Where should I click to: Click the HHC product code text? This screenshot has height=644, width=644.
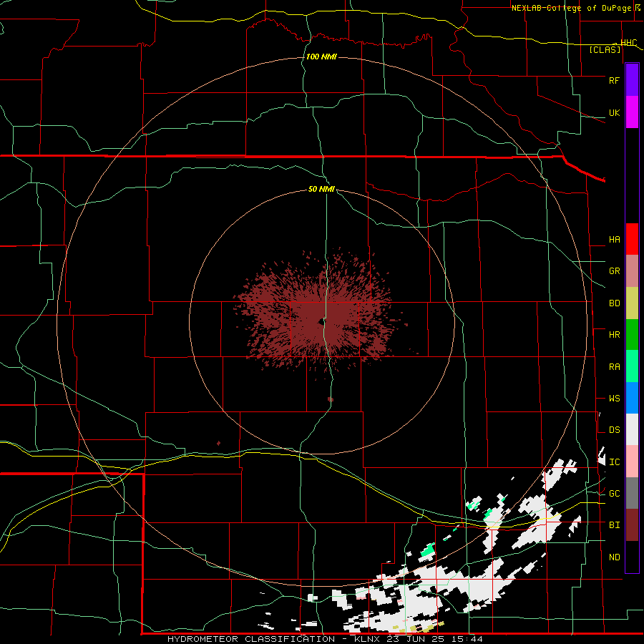[628, 43]
